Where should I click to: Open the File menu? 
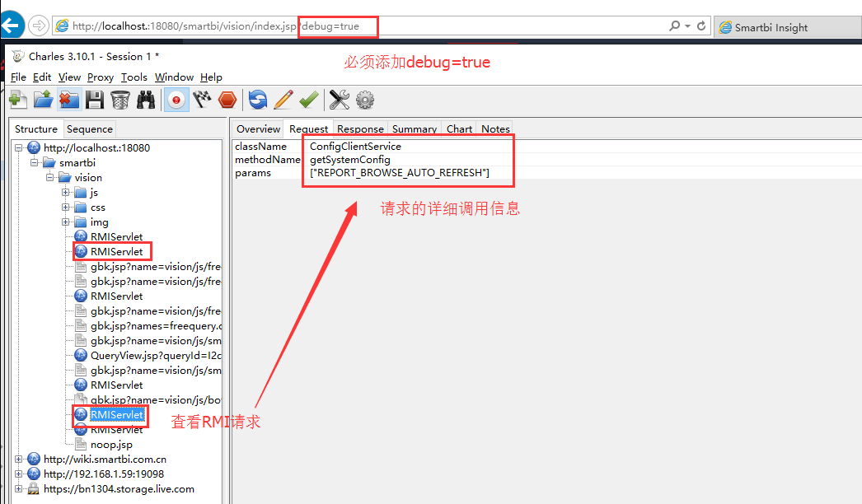18,77
